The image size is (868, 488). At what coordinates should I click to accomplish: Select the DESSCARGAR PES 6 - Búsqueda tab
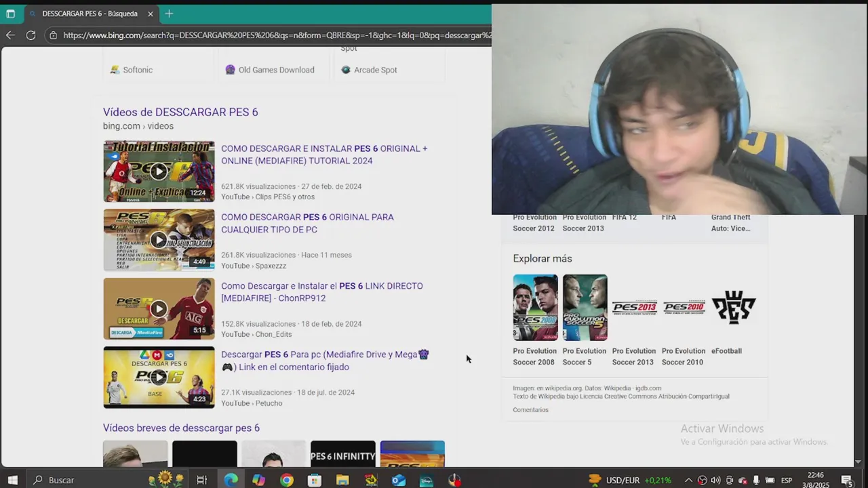tap(90, 14)
